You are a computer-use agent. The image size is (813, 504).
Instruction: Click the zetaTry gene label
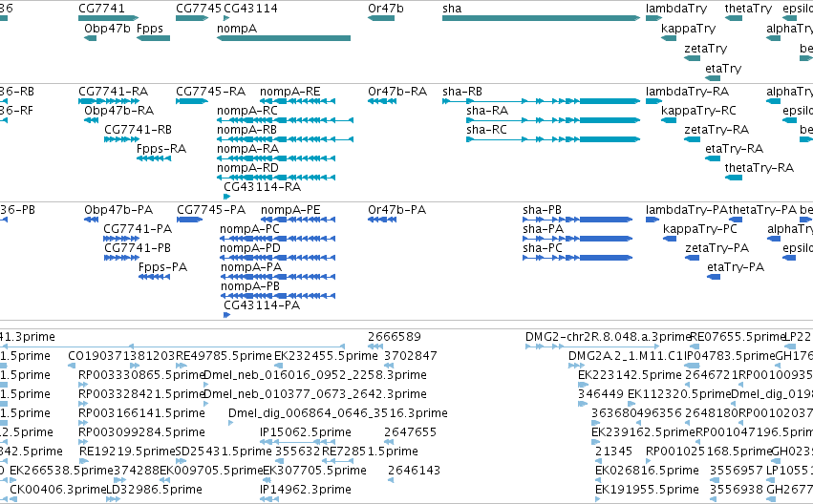tap(706, 49)
